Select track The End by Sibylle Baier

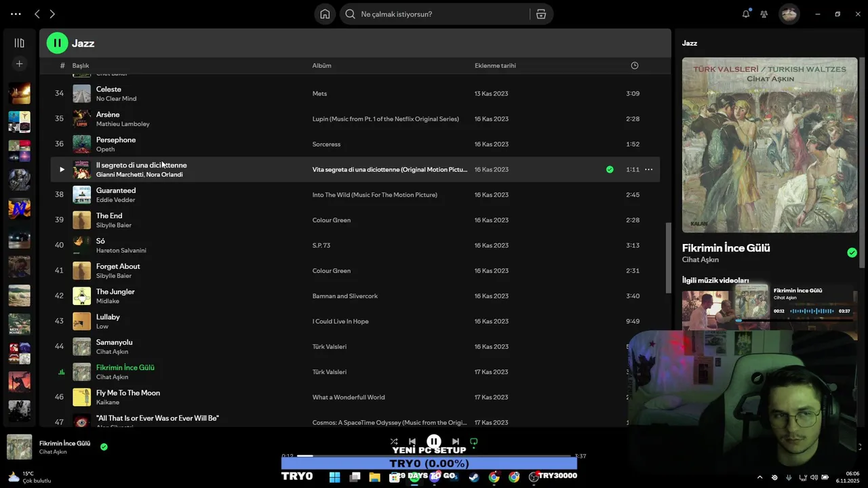(x=355, y=220)
